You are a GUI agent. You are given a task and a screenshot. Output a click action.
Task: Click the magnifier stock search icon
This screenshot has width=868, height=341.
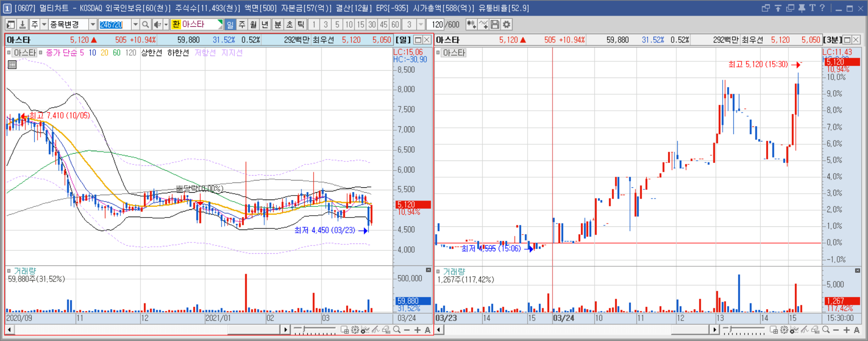click(x=145, y=24)
